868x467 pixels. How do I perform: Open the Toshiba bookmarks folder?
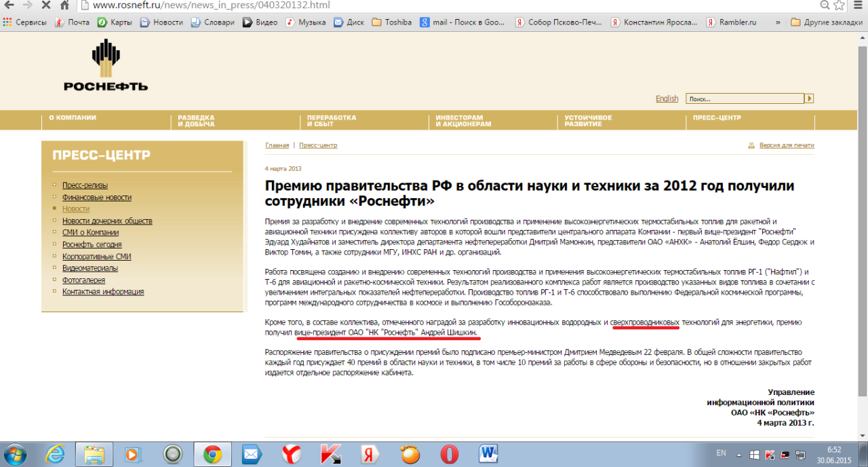pos(392,22)
